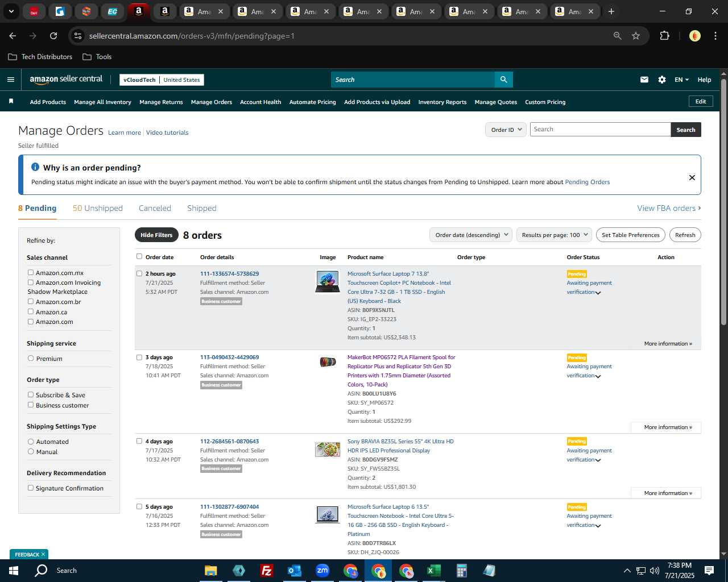Open the Order ID search type dropdown

point(506,130)
